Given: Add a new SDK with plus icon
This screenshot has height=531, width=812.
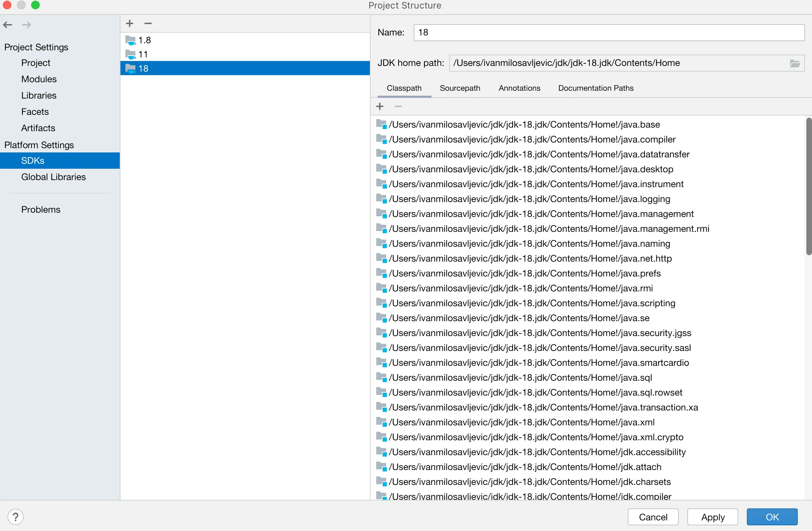Looking at the screenshot, I should pyautogui.click(x=130, y=23).
